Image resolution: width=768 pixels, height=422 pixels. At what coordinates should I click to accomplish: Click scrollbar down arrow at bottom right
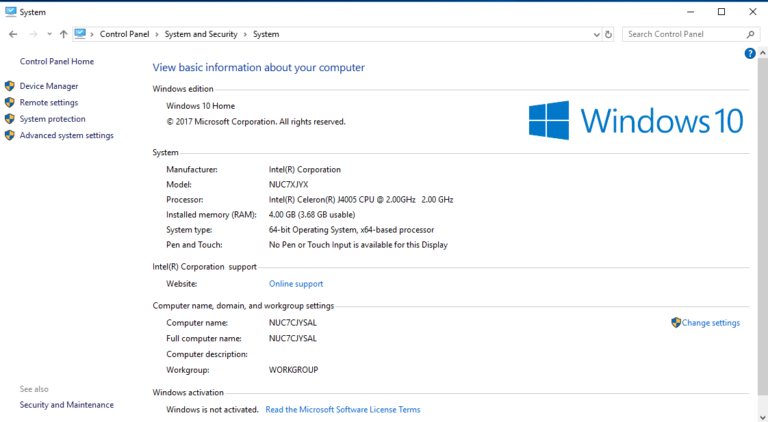tap(763, 418)
